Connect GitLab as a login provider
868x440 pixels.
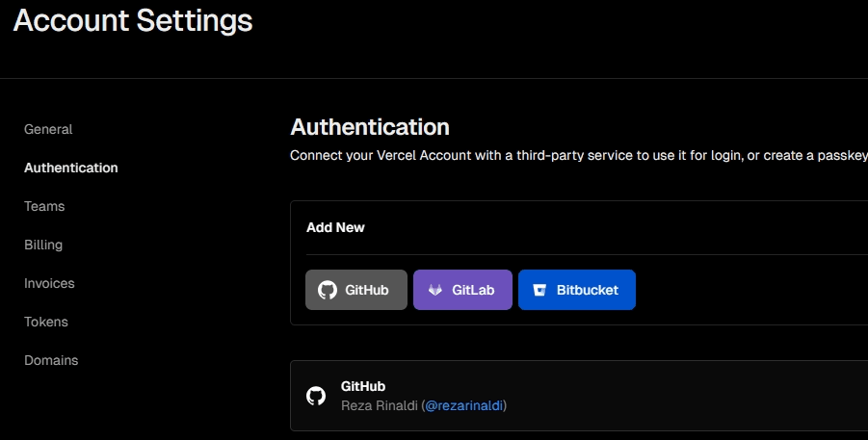[462, 290]
